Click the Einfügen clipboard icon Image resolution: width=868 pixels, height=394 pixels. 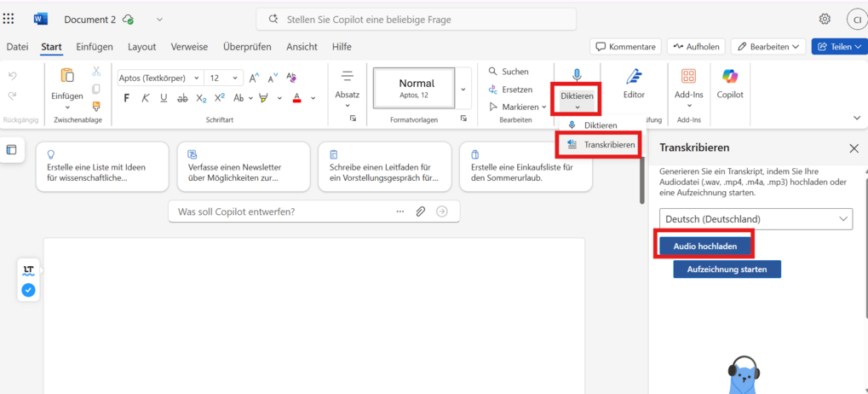(x=67, y=75)
